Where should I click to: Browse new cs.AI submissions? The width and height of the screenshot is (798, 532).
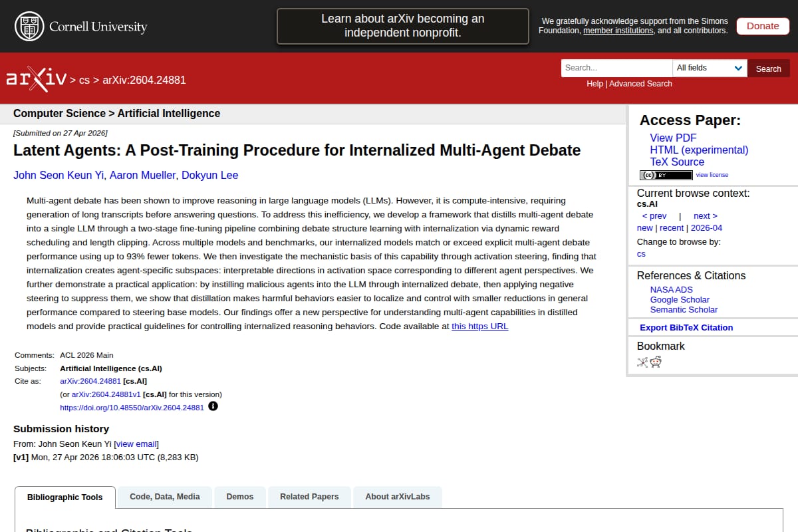pyautogui.click(x=645, y=228)
